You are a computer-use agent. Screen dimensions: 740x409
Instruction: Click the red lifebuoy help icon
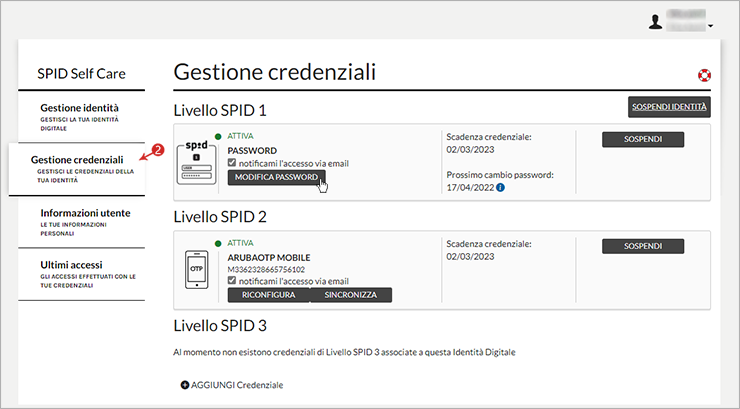(x=704, y=75)
